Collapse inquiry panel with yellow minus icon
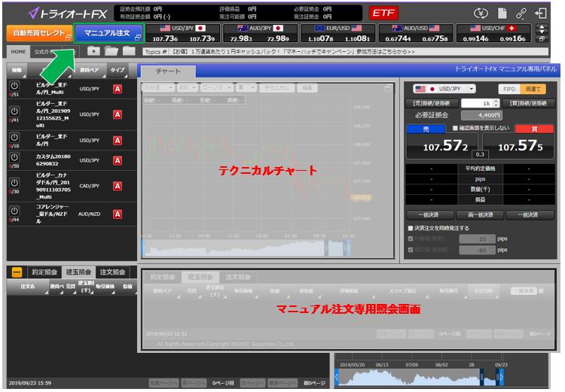Screen dimensions: 565x392 pyautogui.click(x=17, y=272)
